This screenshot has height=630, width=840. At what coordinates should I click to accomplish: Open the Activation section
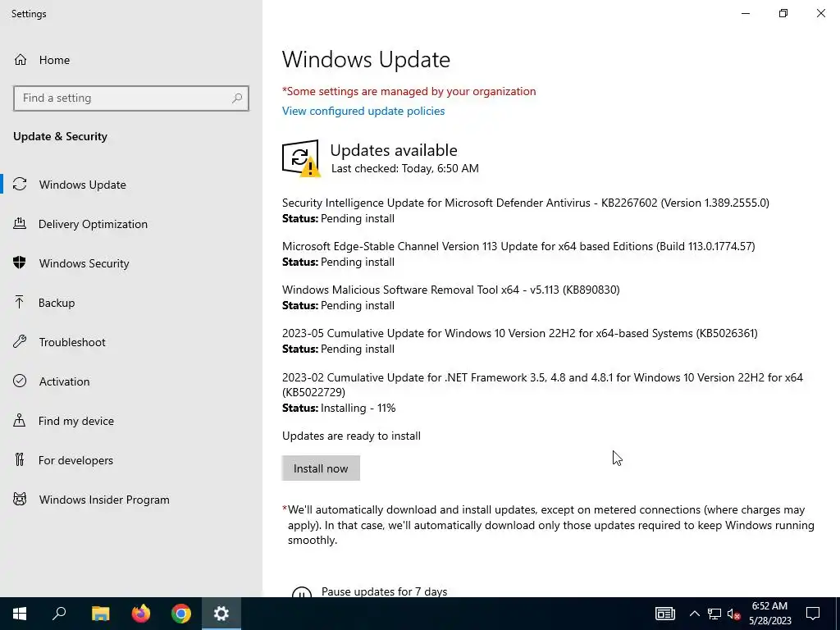131,381
